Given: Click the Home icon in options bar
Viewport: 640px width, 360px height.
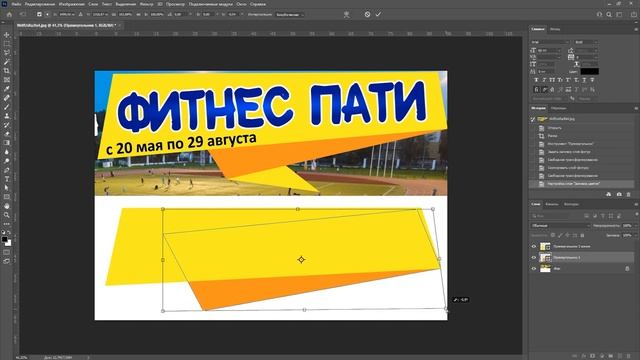Looking at the screenshot, I should point(9,14).
